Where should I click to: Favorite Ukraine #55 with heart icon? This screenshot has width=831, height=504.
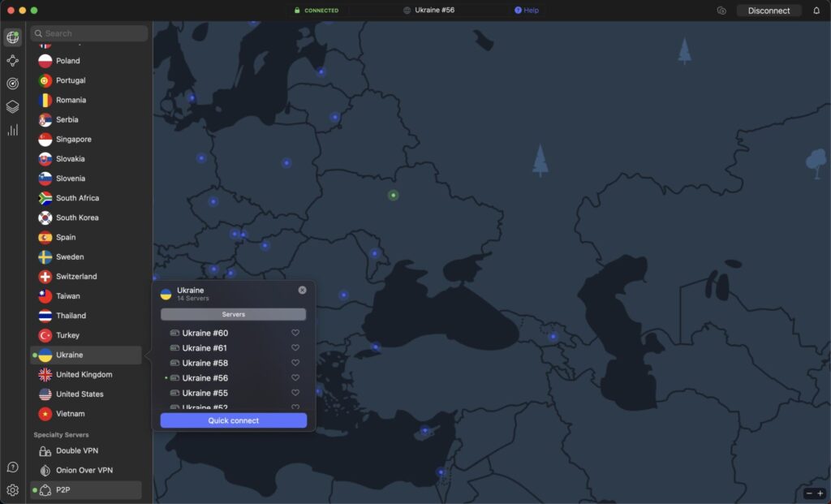pos(295,393)
